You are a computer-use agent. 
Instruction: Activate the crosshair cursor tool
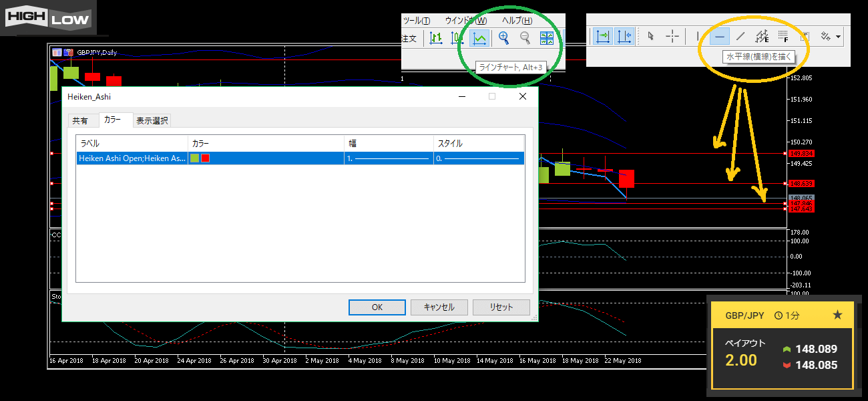coord(672,37)
